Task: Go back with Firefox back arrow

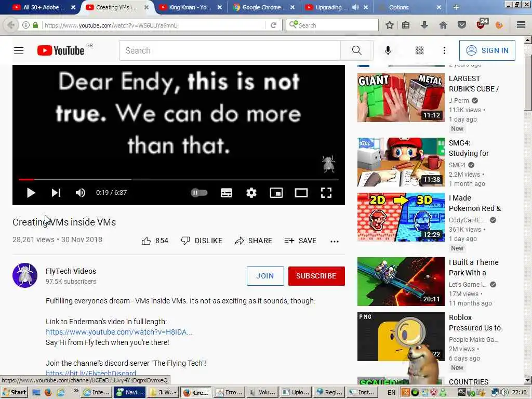Action: point(10,25)
